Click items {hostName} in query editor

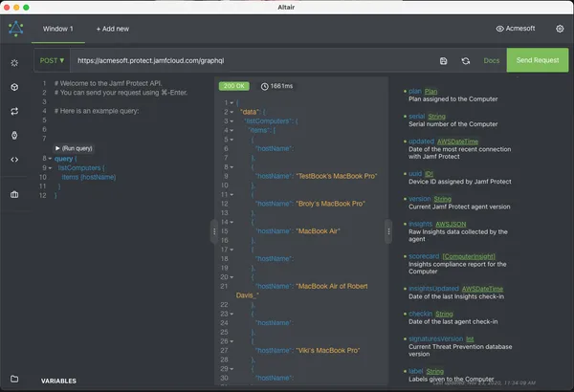point(89,177)
